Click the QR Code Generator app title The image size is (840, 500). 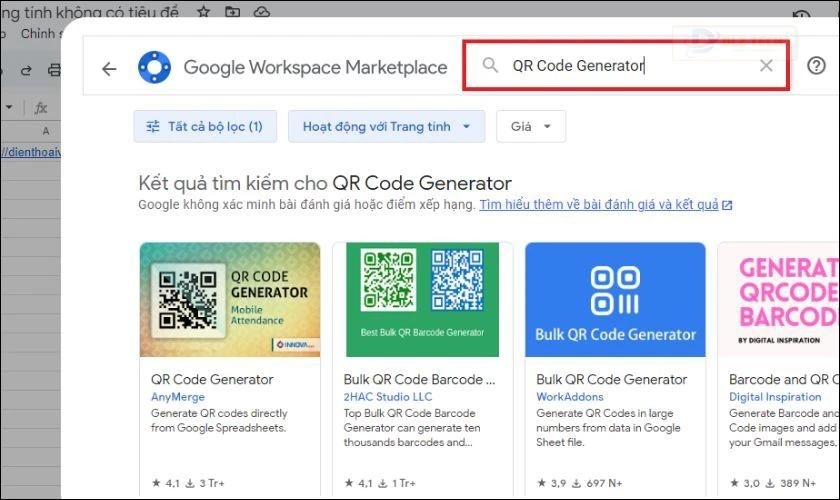(212, 379)
